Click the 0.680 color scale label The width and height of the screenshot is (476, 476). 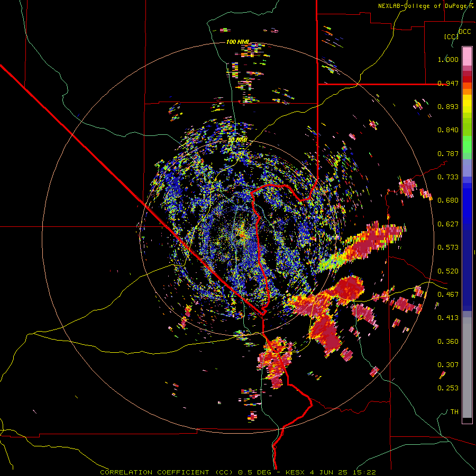point(448,200)
